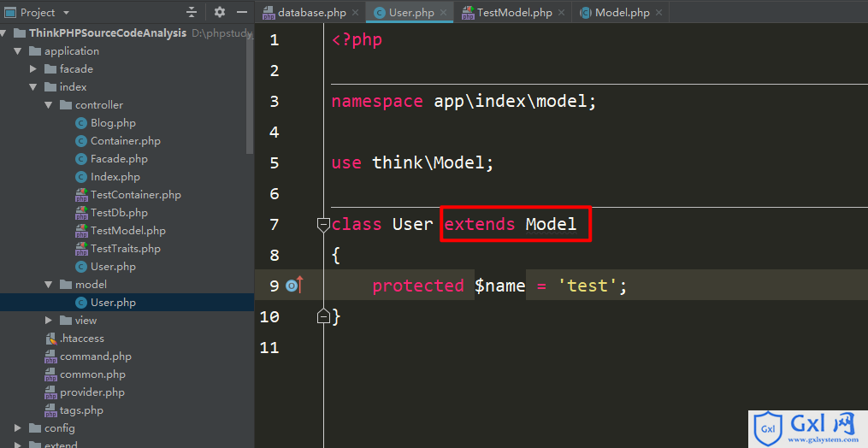The width and height of the screenshot is (868, 448).
Task: Close the database.php tab
Action: coord(356,13)
